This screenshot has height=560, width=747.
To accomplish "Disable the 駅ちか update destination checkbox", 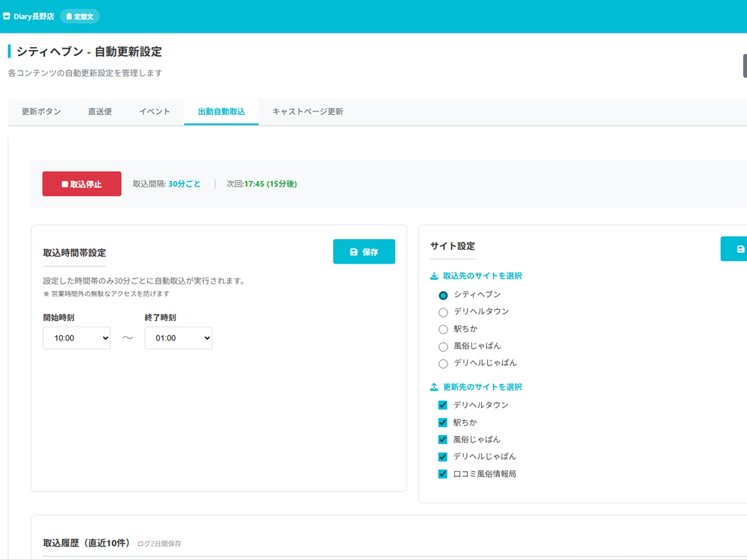I will [x=442, y=422].
